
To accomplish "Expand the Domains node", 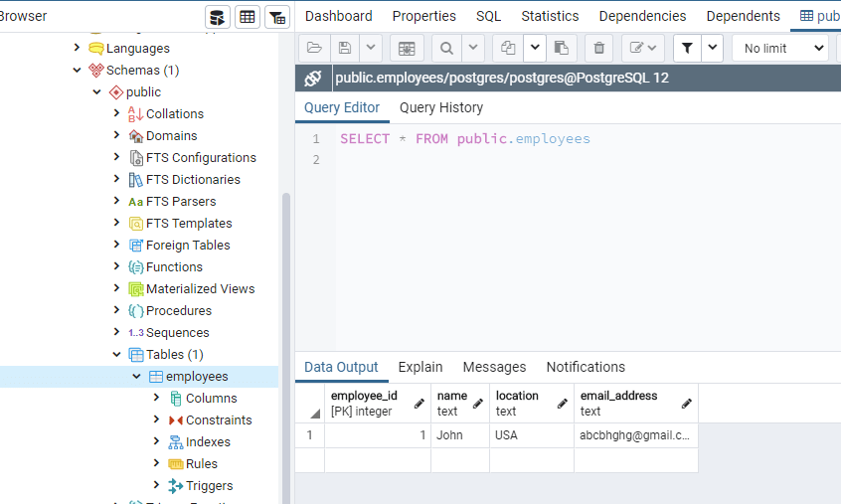I will tap(116, 135).
